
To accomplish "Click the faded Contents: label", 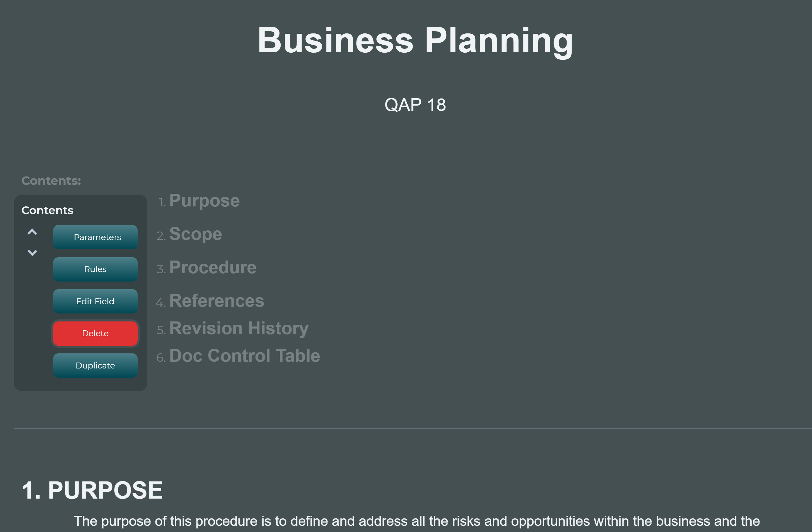I will pos(51,181).
